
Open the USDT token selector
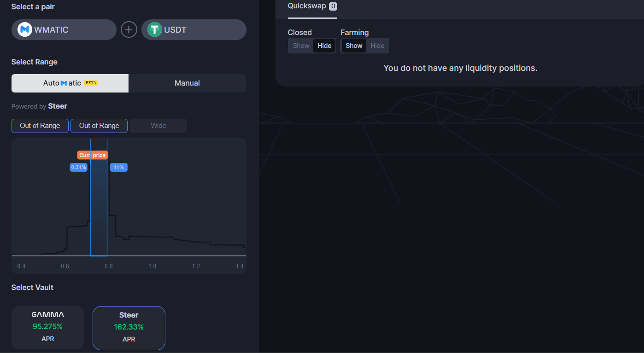pyautogui.click(x=193, y=29)
